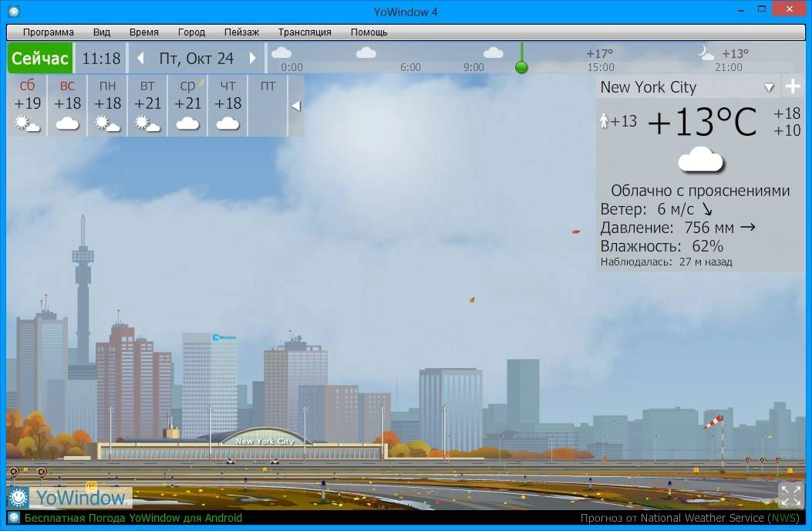Image resolution: width=812 pixels, height=531 pixels.
Task: Click Облачно с прояснениями description
Action: coord(700,191)
